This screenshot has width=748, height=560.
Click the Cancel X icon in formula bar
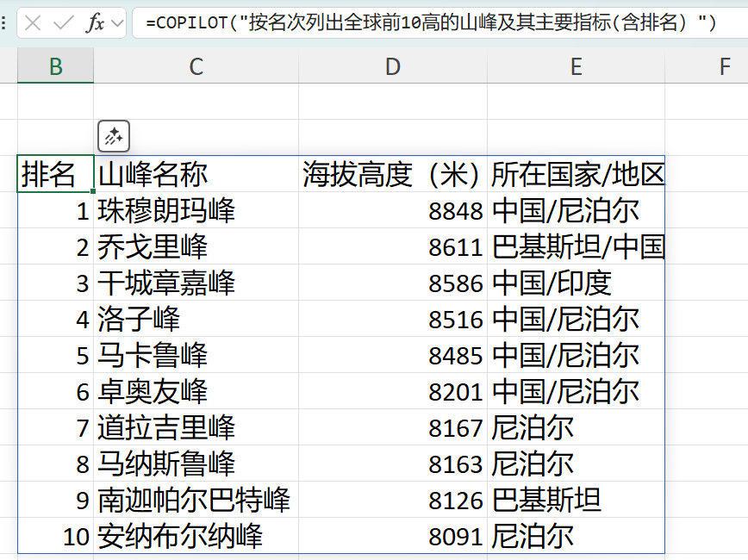pos(33,23)
